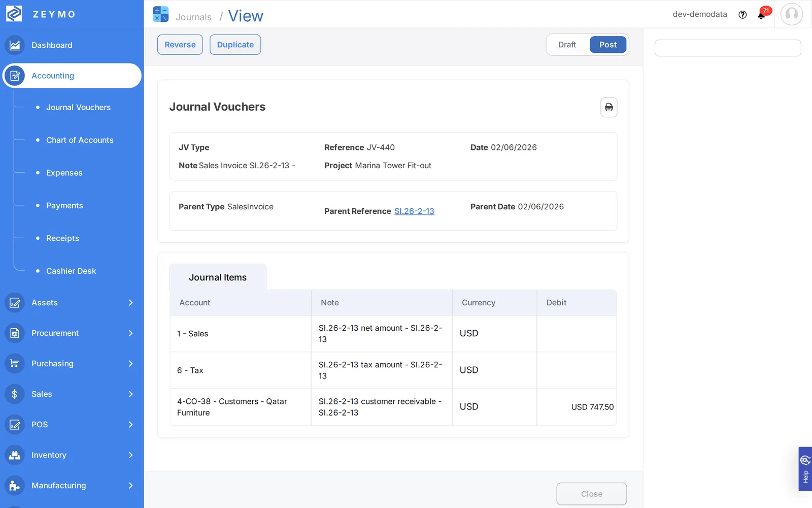Open Payments submenu item

point(64,206)
